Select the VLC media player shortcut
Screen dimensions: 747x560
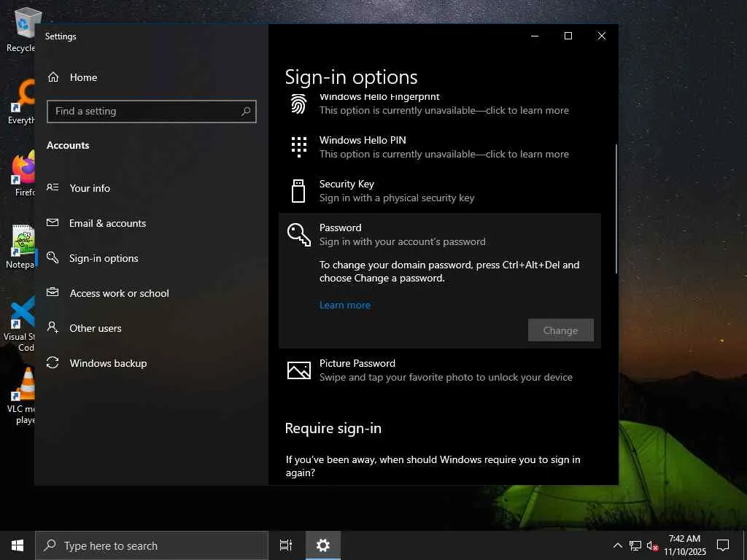click(x=23, y=396)
